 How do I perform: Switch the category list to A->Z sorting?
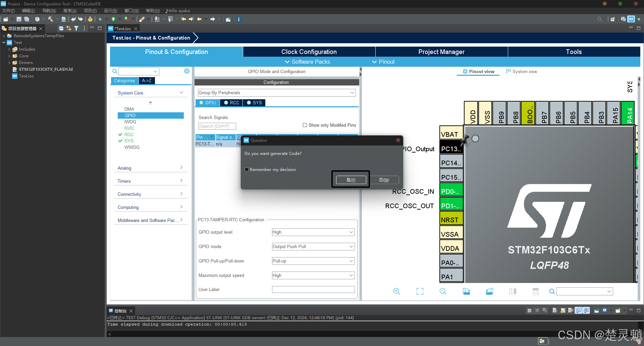point(147,80)
